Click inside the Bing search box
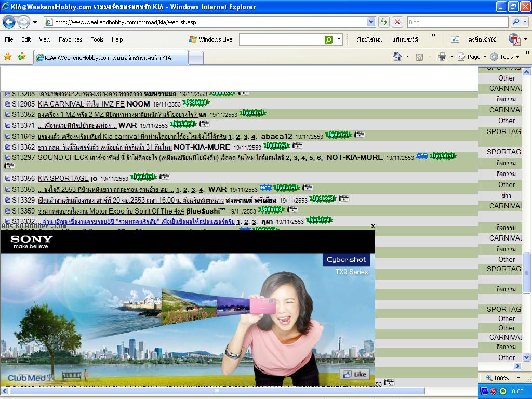The height and width of the screenshot is (399, 532). pyautogui.click(x=456, y=22)
